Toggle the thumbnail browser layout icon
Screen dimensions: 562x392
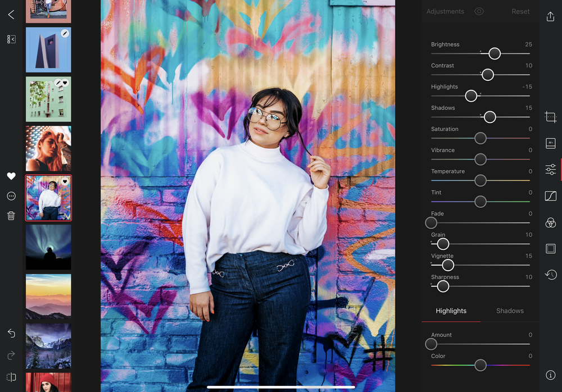click(x=11, y=39)
